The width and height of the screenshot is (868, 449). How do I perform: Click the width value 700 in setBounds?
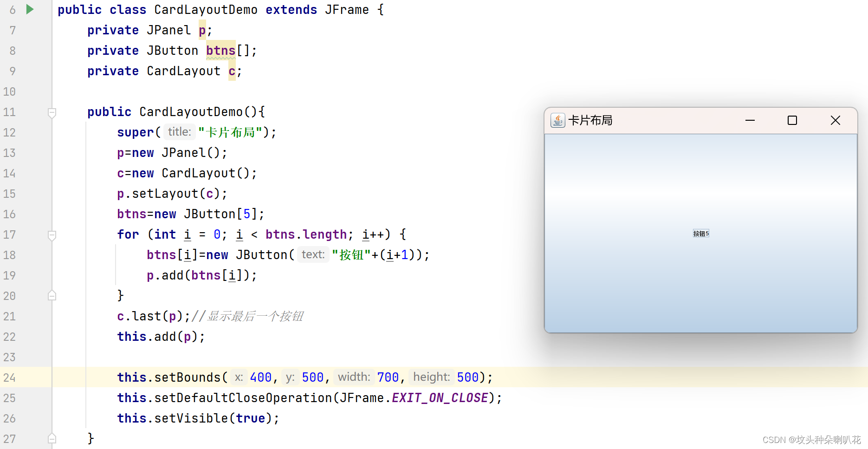pyautogui.click(x=388, y=377)
